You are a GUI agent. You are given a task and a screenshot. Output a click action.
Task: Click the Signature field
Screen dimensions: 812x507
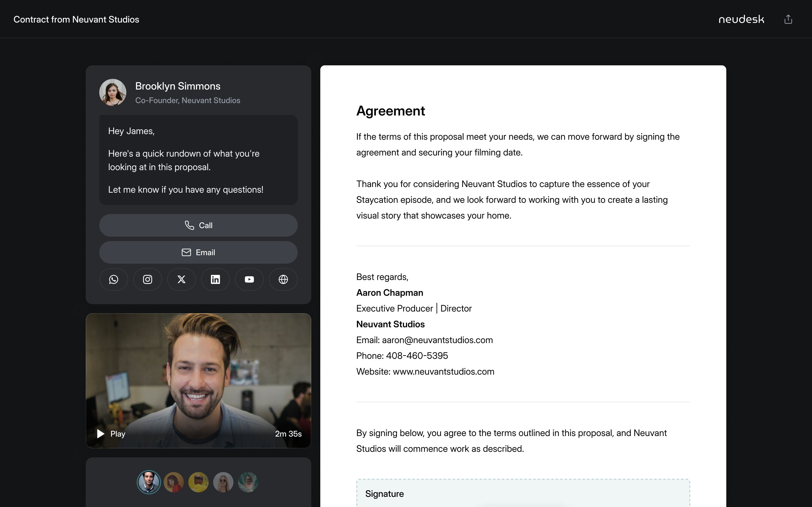(x=523, y=494)
